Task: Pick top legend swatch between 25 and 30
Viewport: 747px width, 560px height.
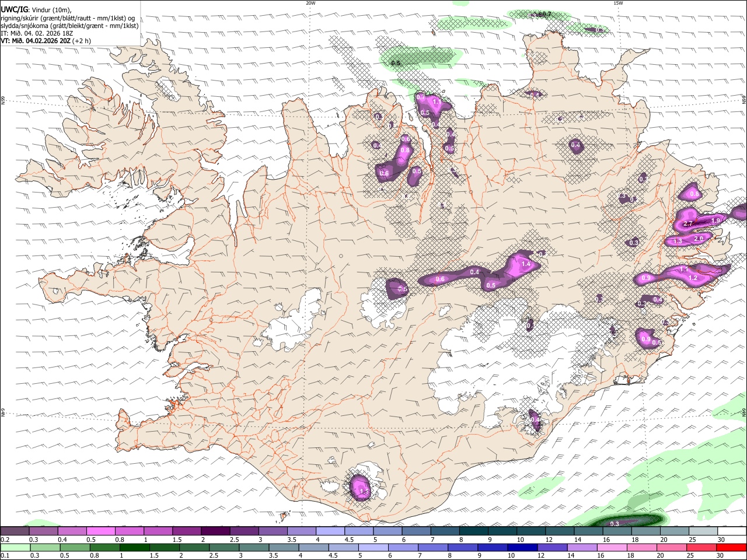Action: point(703,531)
